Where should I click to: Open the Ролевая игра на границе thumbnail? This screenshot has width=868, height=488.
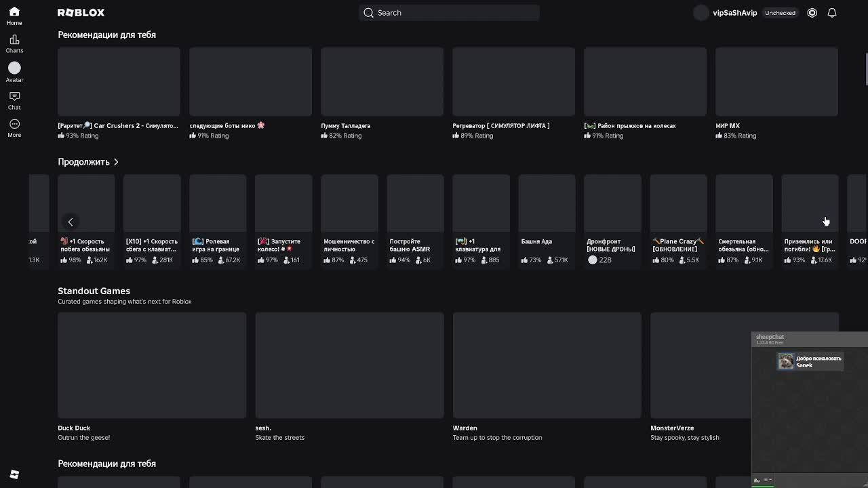coord(218,203)
